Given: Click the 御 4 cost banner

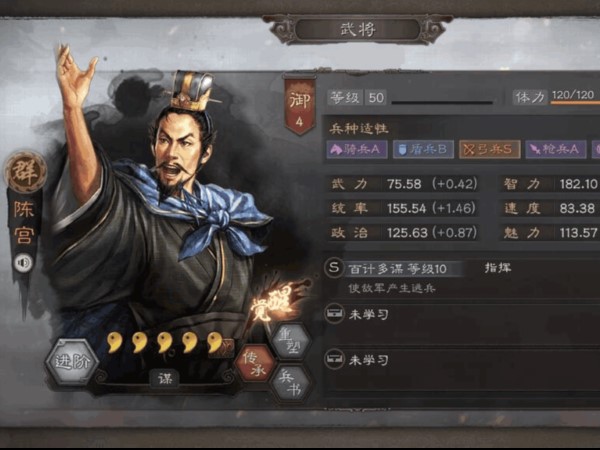Looking at the screenshot, I should pos(300,105).
